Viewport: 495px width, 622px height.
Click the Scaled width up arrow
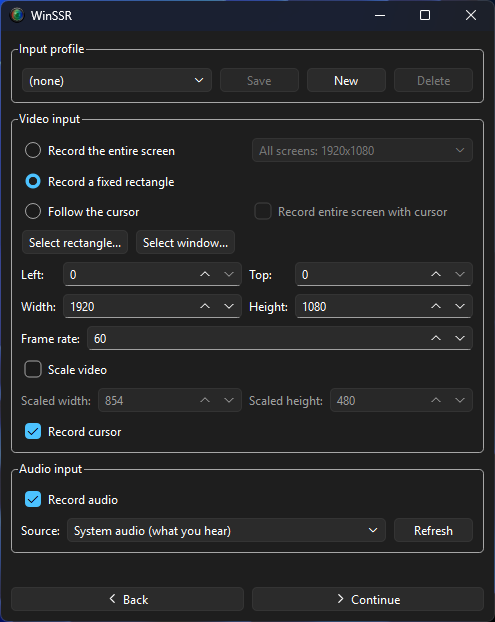tap(205, 401)
